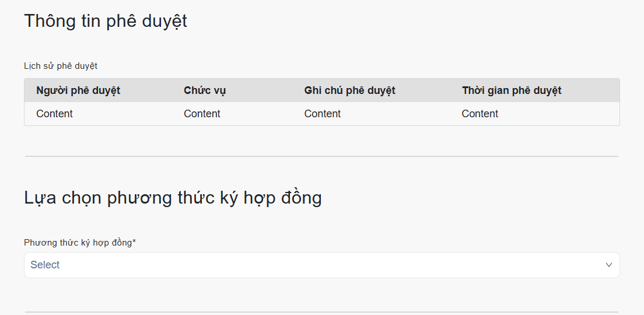Click the 'Lựa chọn phương thức ký hợp đồng' heading

173,198
